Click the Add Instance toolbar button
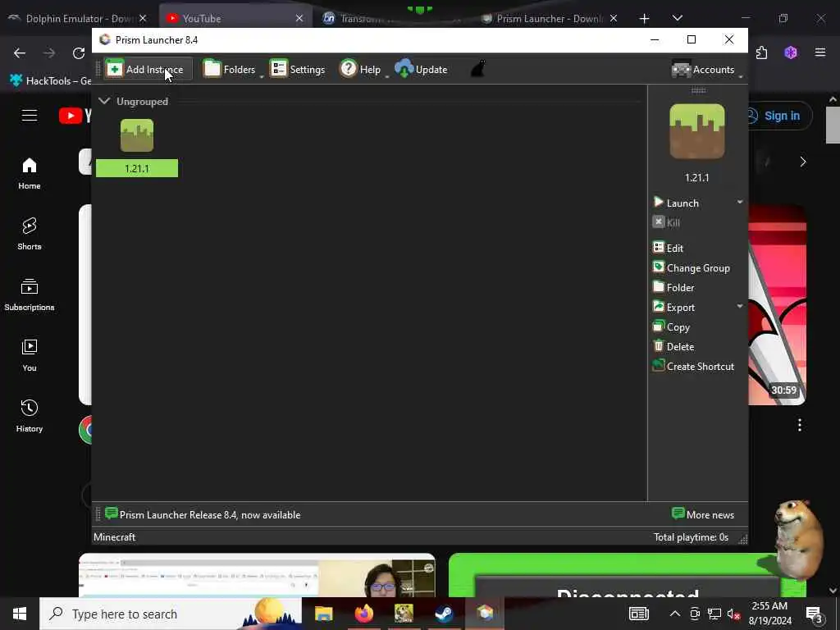840x630 pixels. pos(148,69)
